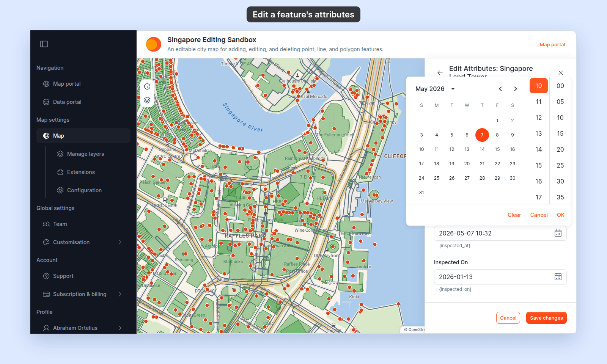Image resolution: width=607 pixels, height=364 pixels.
Task: Open calendar icon for the Inspected On field
Action: point(558,277)
